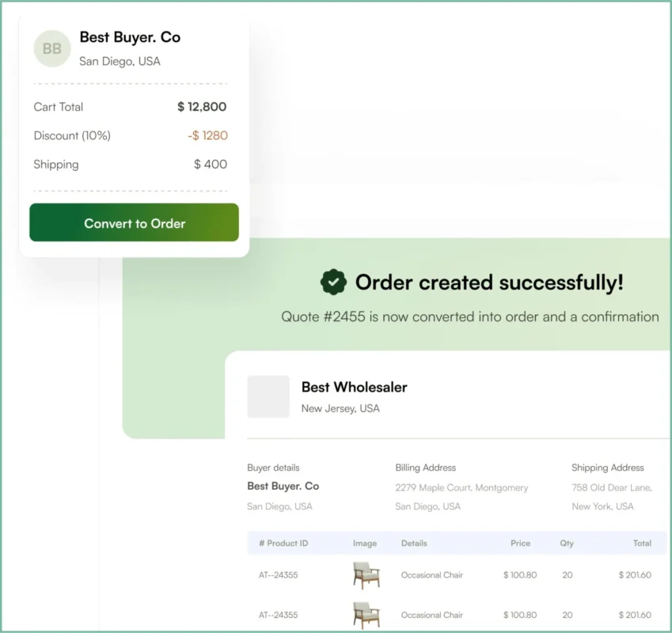Click the billing address 2279 Maple Court
The image size is (672, 633).
coord(461,487)
